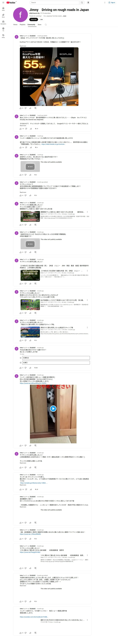The width and height of the screenshot is (118, 644).
Task: Open the You section in the sidebar
Action: click(x=3, y=29)
